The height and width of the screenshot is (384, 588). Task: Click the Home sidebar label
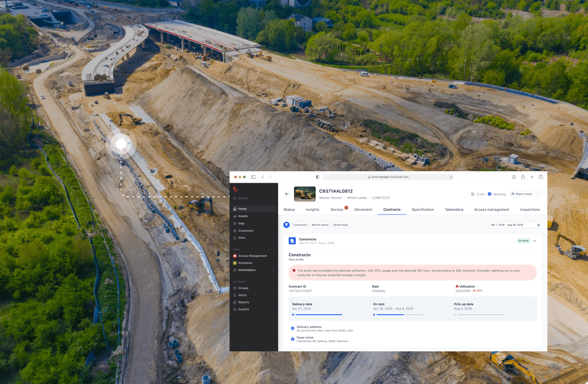pos(242,209)
